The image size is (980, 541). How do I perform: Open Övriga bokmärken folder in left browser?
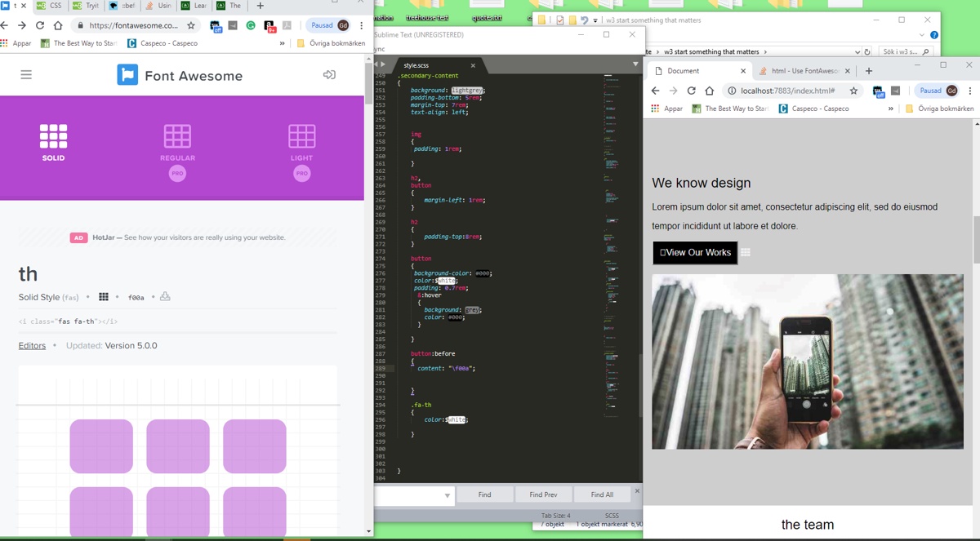[x=331, y=43]
